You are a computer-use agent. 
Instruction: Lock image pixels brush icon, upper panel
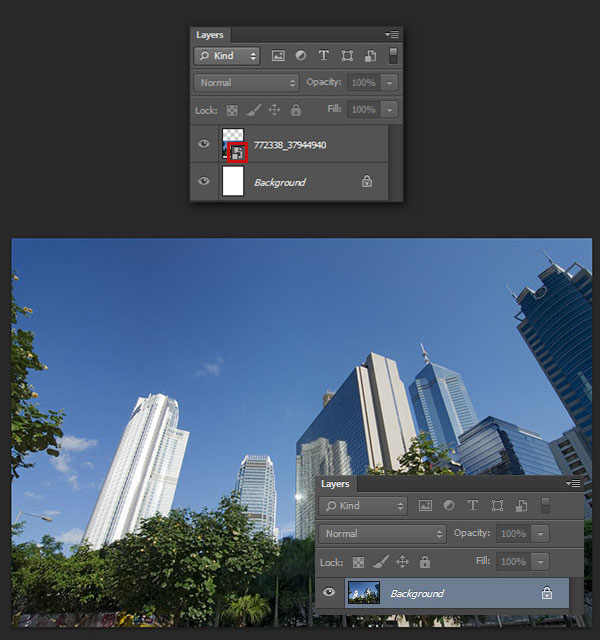[253, 110]
